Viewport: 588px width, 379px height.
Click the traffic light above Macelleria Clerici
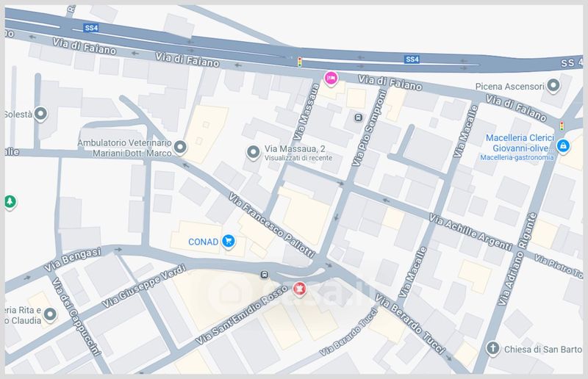coord(563,125)
